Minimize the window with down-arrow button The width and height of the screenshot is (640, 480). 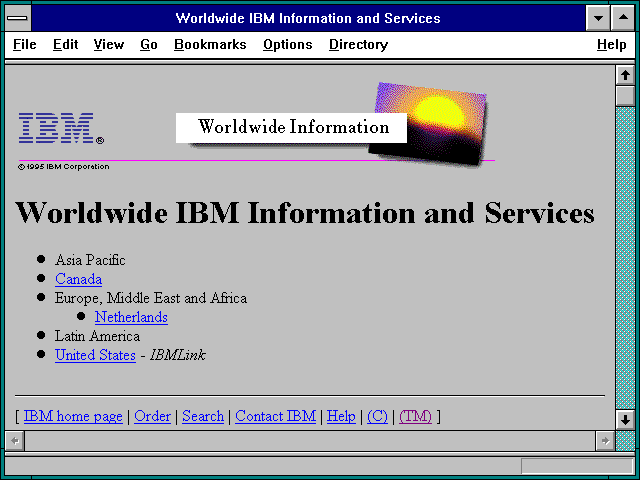tap(598, 18)
